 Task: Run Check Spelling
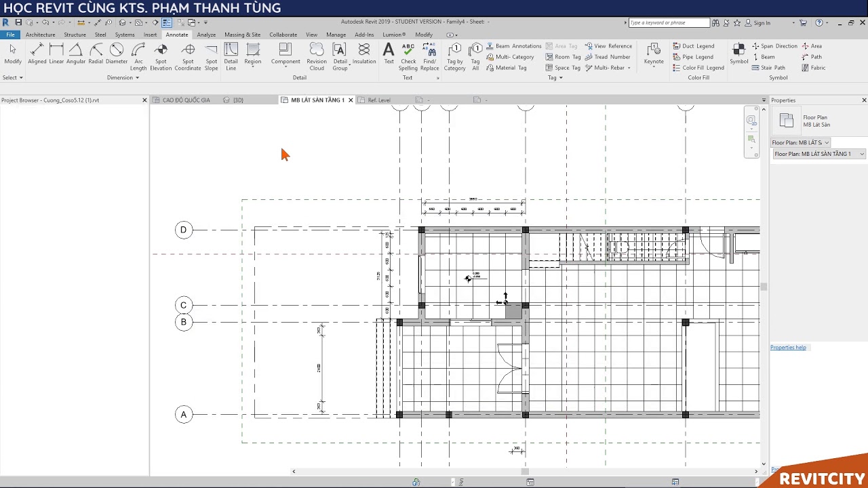(408, 58)
